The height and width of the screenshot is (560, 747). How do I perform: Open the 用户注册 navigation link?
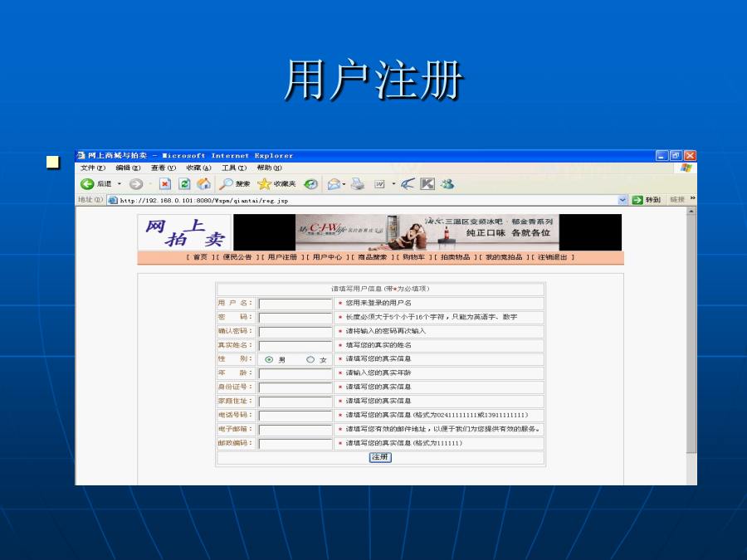[x=282, y=257]
